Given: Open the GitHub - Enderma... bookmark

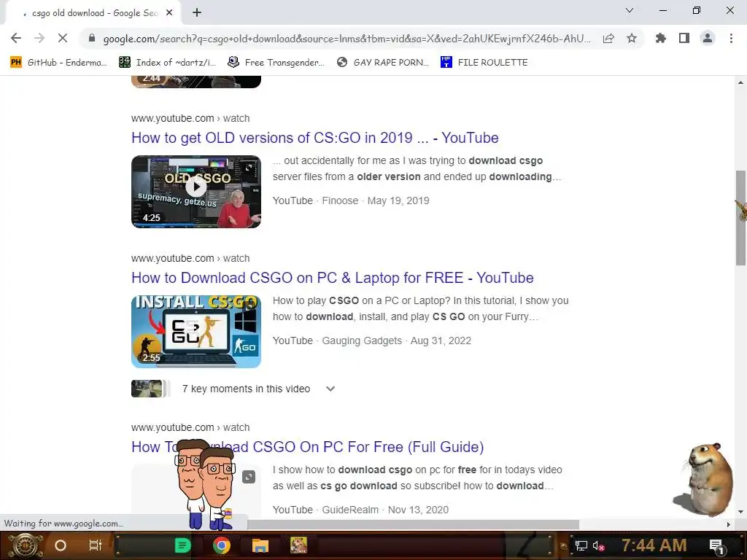Looking at the screenshot, I should click(58, 63).
